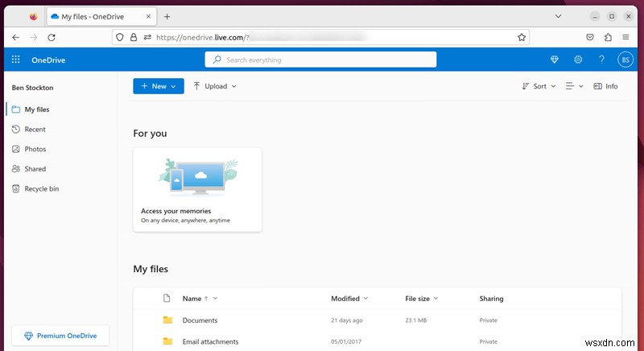Expand the Modified column options

(365, 299)
